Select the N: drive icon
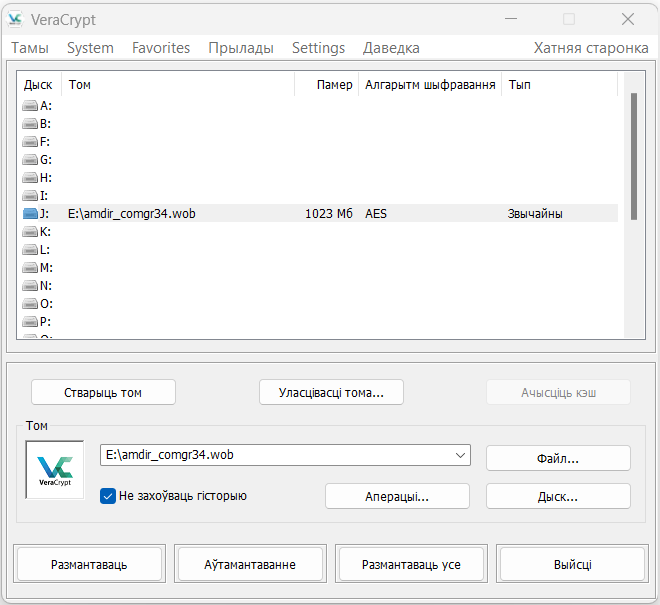660x605 pixels. coord(30,286)
